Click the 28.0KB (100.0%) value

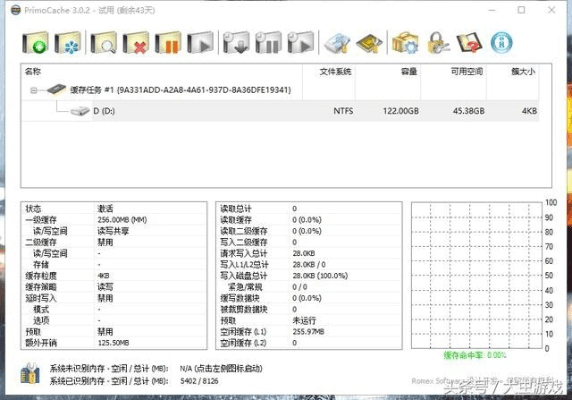coord(320,276)
